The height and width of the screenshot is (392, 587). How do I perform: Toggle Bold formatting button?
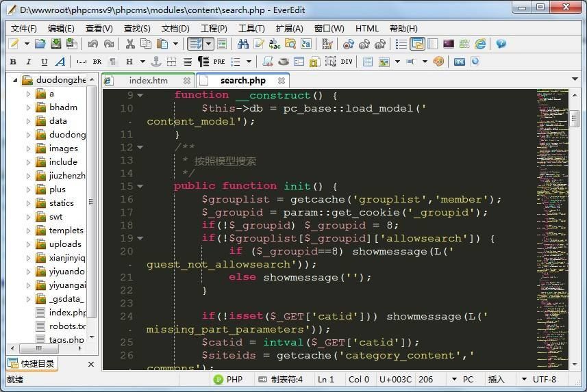[13, 62]
